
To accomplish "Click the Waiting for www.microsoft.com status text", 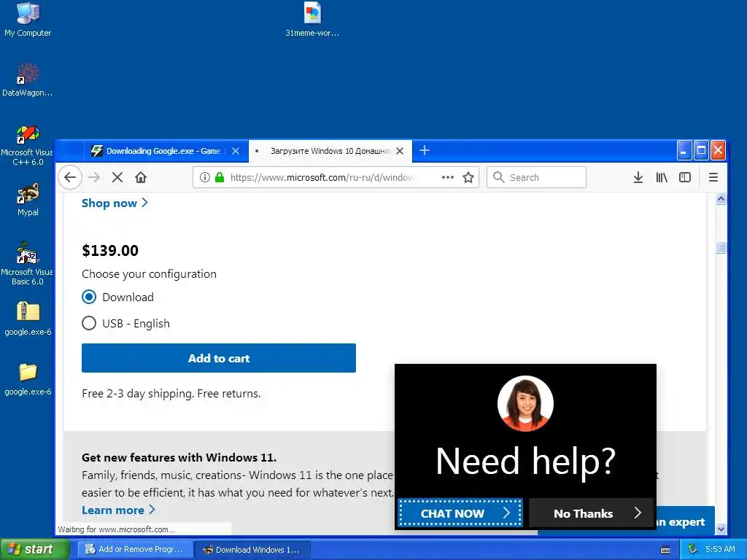I will [116, 529].
